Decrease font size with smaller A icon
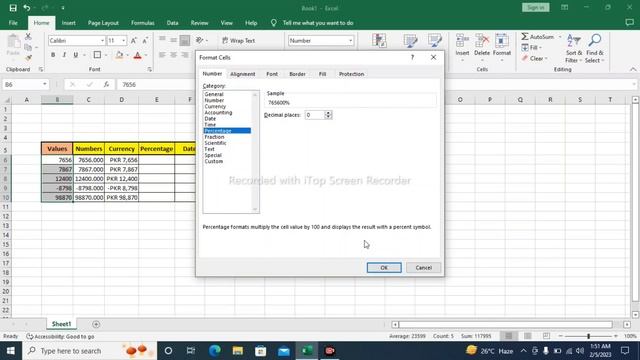 [144, 40]
